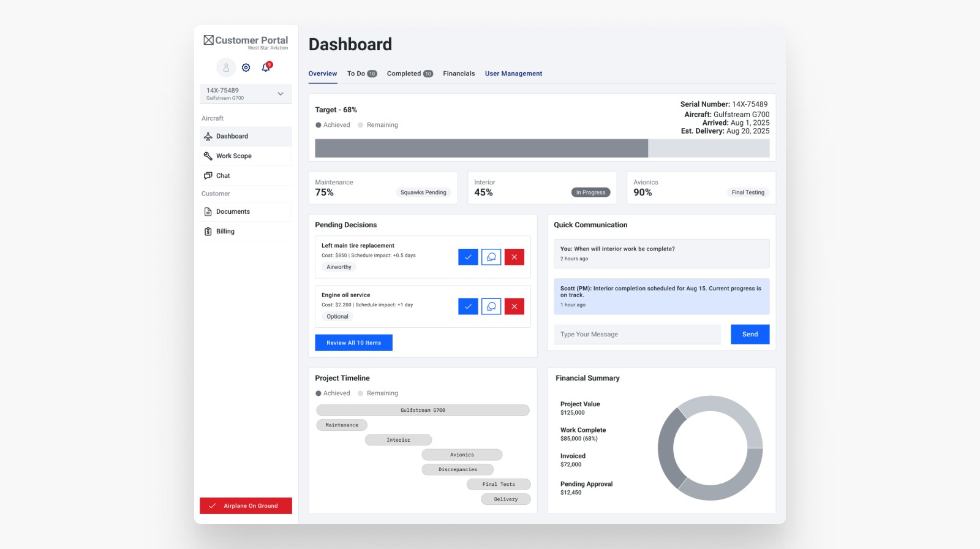Click the Target 68% progress bar
980x549 pixels.
(x=542, y=148)
